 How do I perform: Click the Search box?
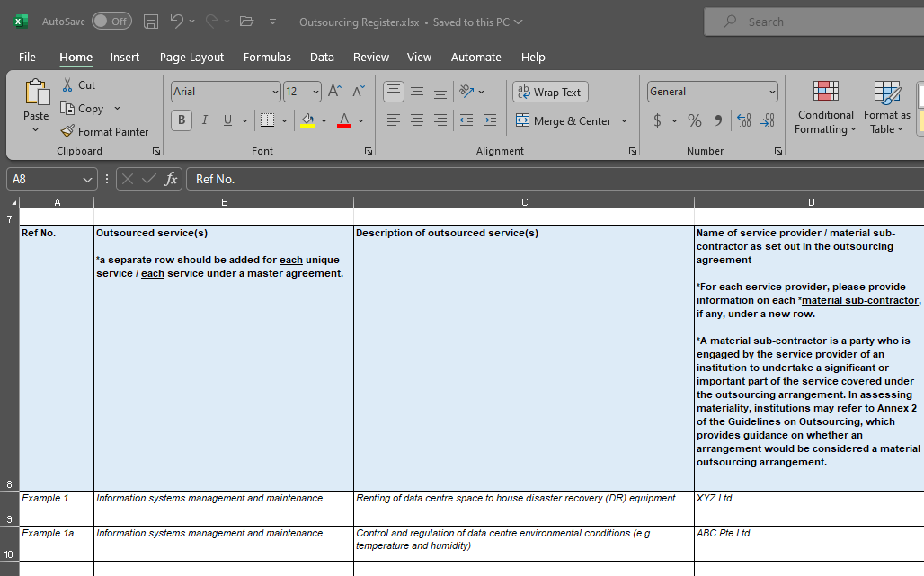(x=813, y=22)
